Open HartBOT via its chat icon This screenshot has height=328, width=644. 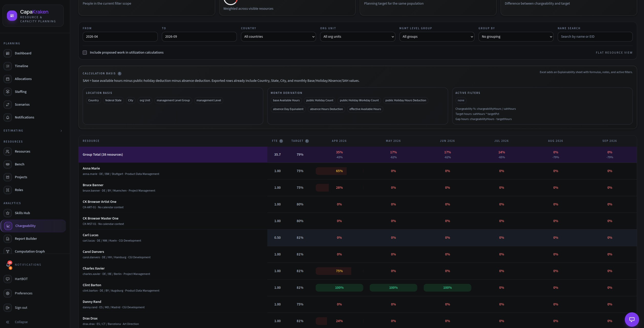(x=8, y=279)
